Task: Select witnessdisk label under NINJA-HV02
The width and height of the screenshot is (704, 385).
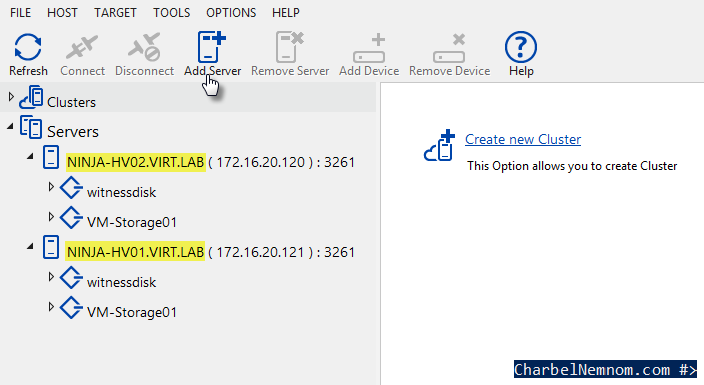Action: click(x=121, y=193)
